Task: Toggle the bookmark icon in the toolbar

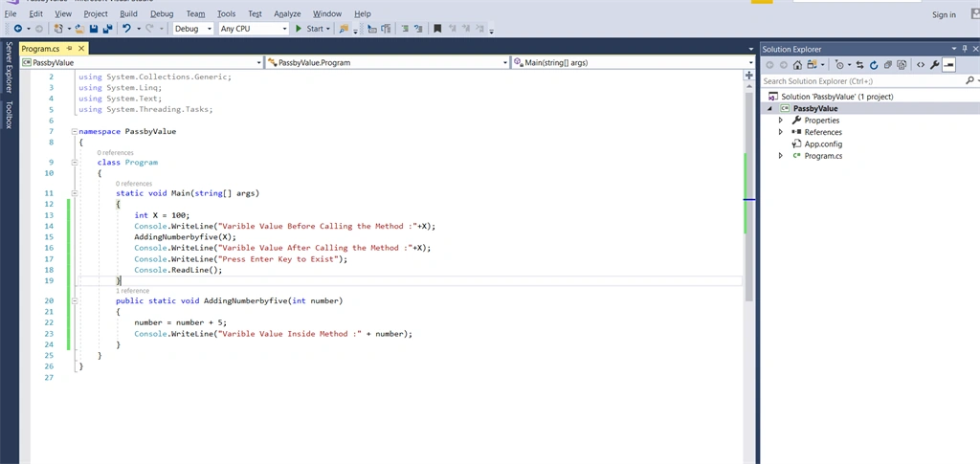Action: [437, 29]
